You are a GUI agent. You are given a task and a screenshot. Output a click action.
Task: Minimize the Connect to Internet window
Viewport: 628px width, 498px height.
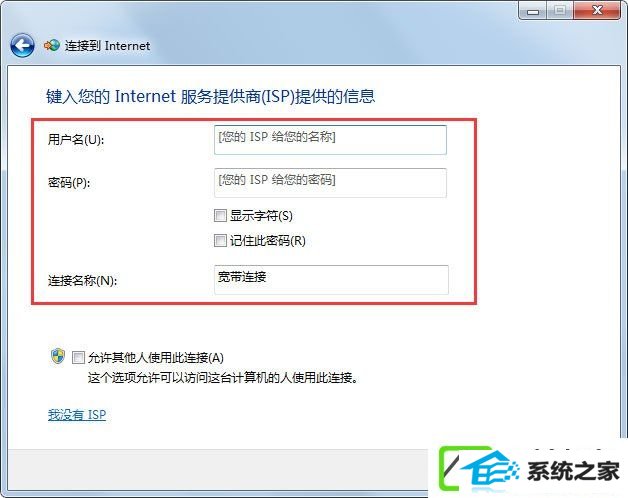click(533, 12)
